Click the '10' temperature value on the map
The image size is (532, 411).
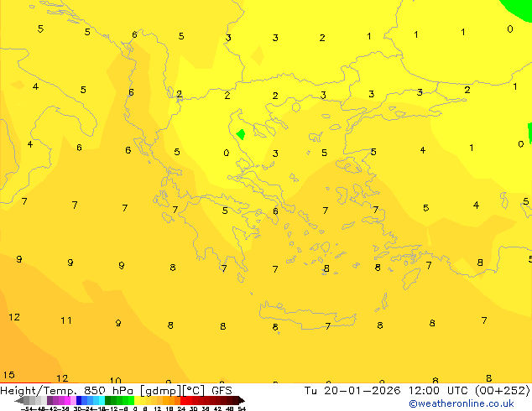116,381
